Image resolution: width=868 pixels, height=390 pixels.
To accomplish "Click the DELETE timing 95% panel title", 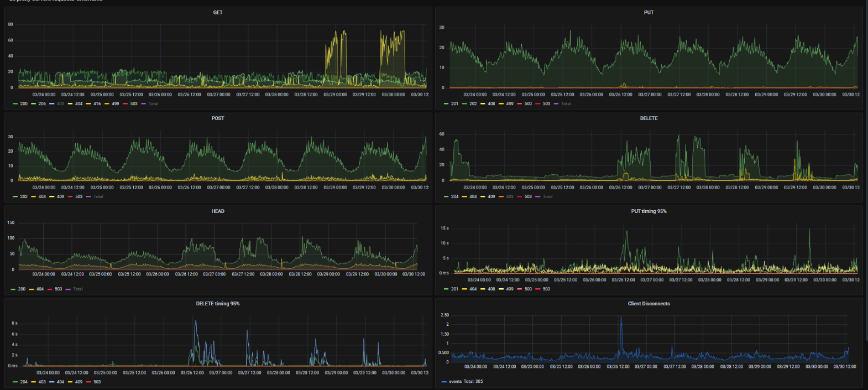I will (218, 303).
